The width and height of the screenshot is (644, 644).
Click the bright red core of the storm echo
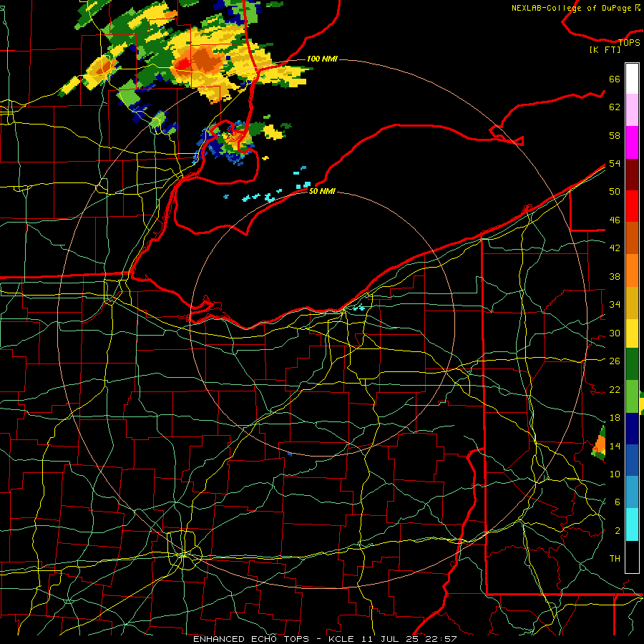click(182, 64)
